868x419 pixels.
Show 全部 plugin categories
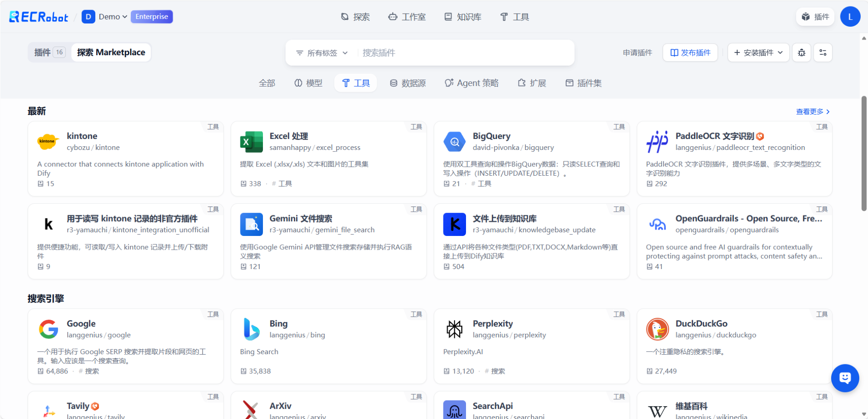pos(267,83)
